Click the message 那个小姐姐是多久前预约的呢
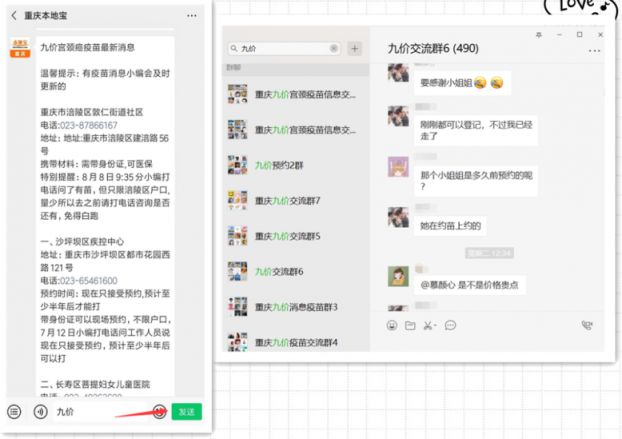 pyautogui.click(x=476, y=180)
